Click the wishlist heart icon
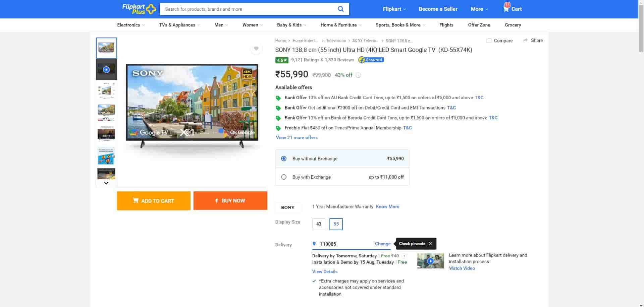644x307 pixels. click(256, 49)
